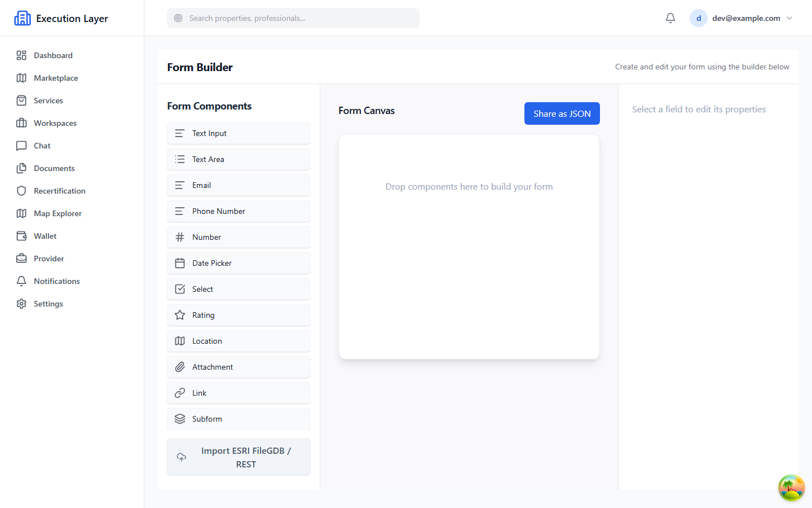Expand the account dropdown chevron
The image size is (812, 508).
pos(789,18)
